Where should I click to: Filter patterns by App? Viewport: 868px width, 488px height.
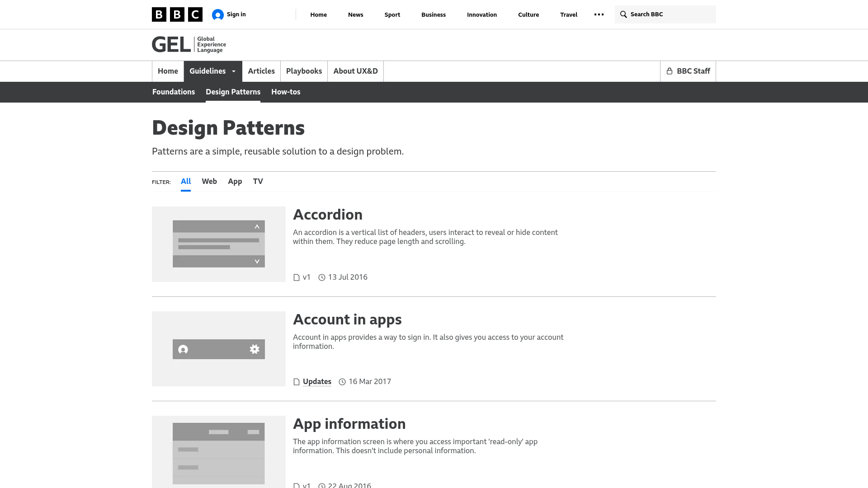[235, 181]
